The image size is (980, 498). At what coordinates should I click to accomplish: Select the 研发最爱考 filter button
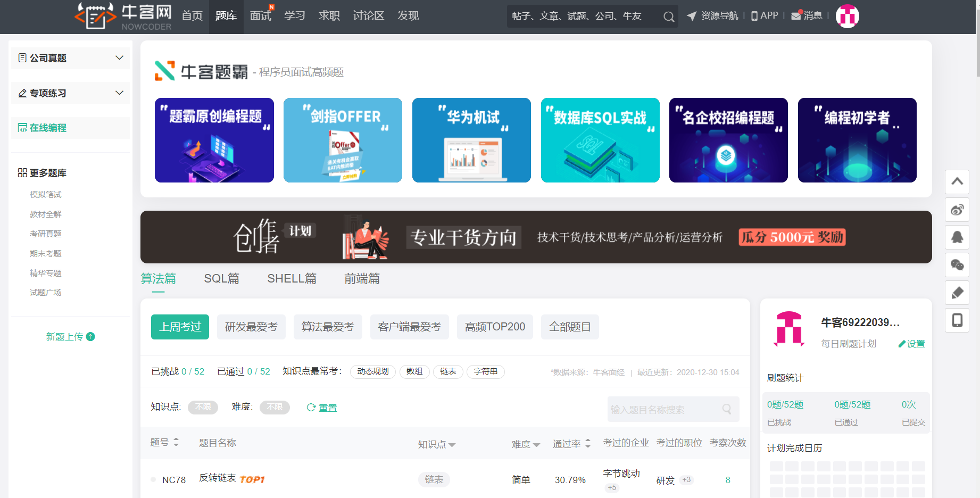coord(251,327)
